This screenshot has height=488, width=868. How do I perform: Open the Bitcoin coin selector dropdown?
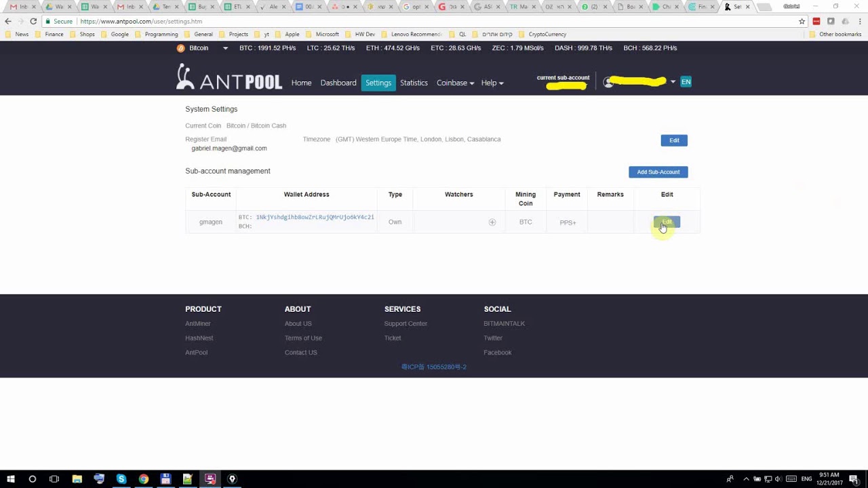202,48
